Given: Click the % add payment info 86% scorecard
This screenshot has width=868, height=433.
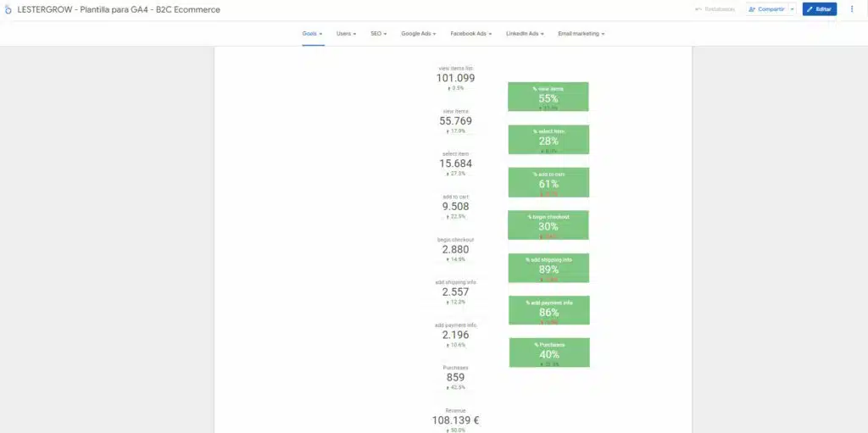Looking at the screenshot, I should click(x=549, y=310).
